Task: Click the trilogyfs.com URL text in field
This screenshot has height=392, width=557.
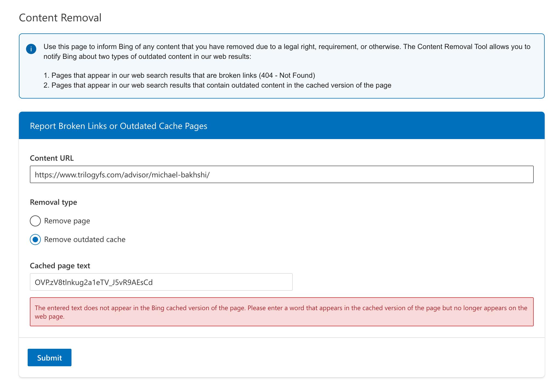Action: coord(122,175)
